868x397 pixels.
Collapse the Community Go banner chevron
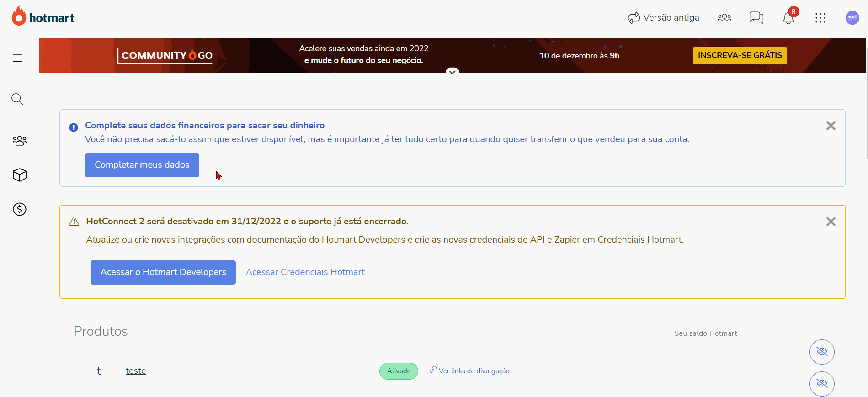click(x=452, y=72)
